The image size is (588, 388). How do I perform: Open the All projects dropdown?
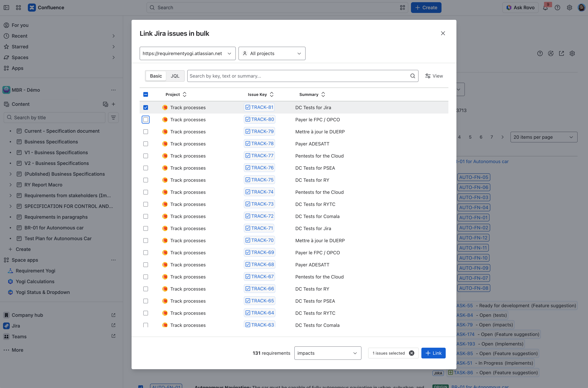click(272, 53)
